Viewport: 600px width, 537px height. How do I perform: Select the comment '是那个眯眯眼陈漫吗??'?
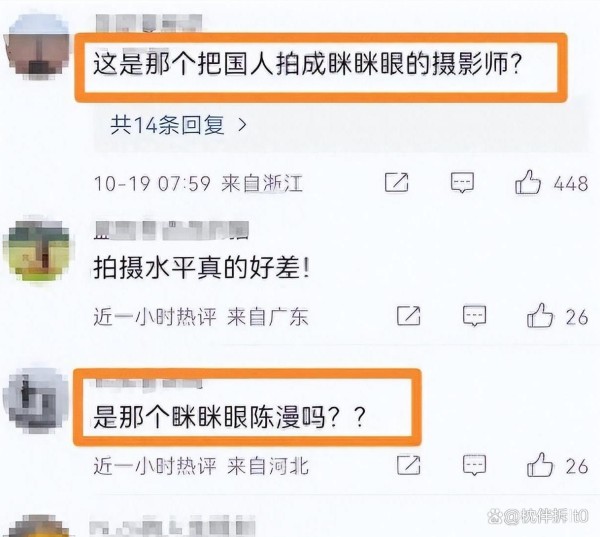click(x=229, y=416)
